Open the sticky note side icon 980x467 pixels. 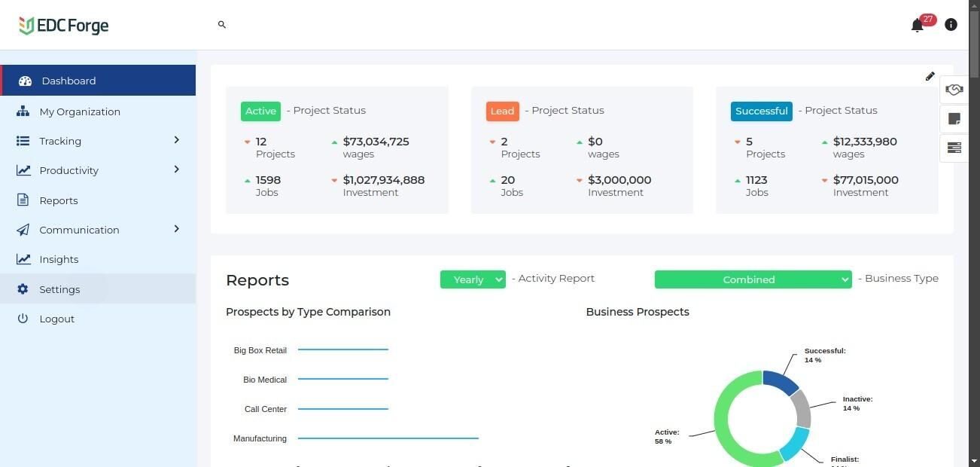(954, 119)
